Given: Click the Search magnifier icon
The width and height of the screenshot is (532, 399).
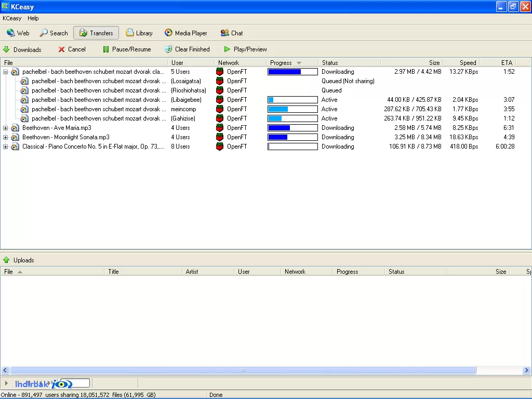Looking at the screenshot, I should (x=44, y=33).
